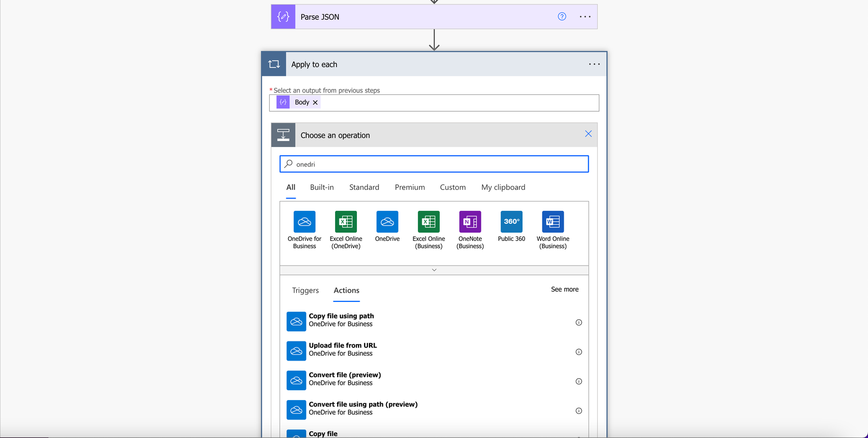Click the See more link

[x=565, y=289]
